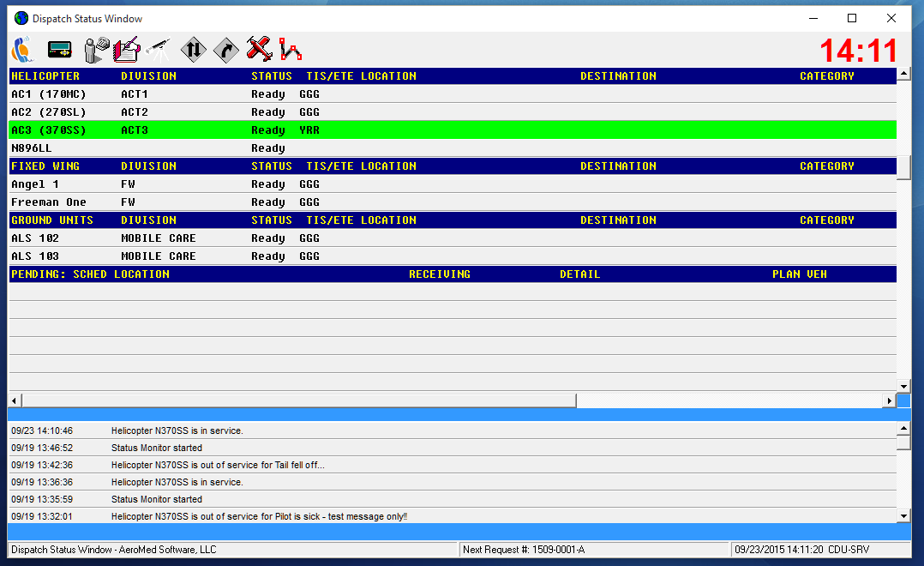Click the ringing telephone call icon
This screenshot has width=924, height=566.
tap(22, 50)
